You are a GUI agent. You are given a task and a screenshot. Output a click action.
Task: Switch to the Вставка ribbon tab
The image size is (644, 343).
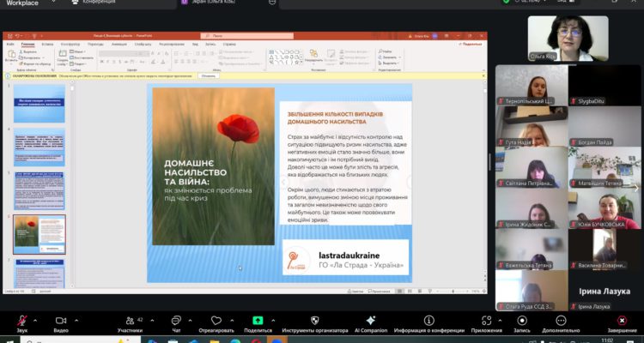pos(48,43)
